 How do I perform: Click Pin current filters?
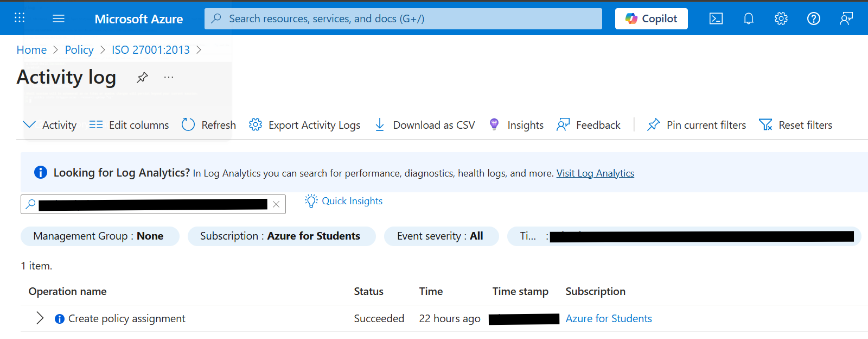tap(697, 125)
